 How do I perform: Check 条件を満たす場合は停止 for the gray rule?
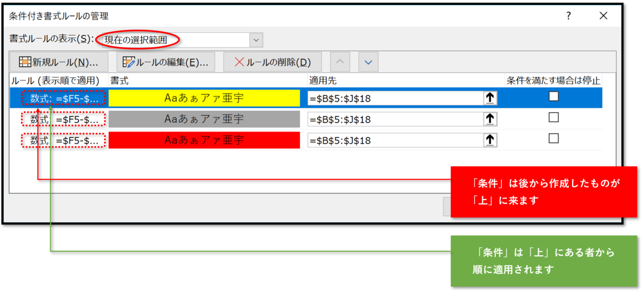click(x=554, y=117)
